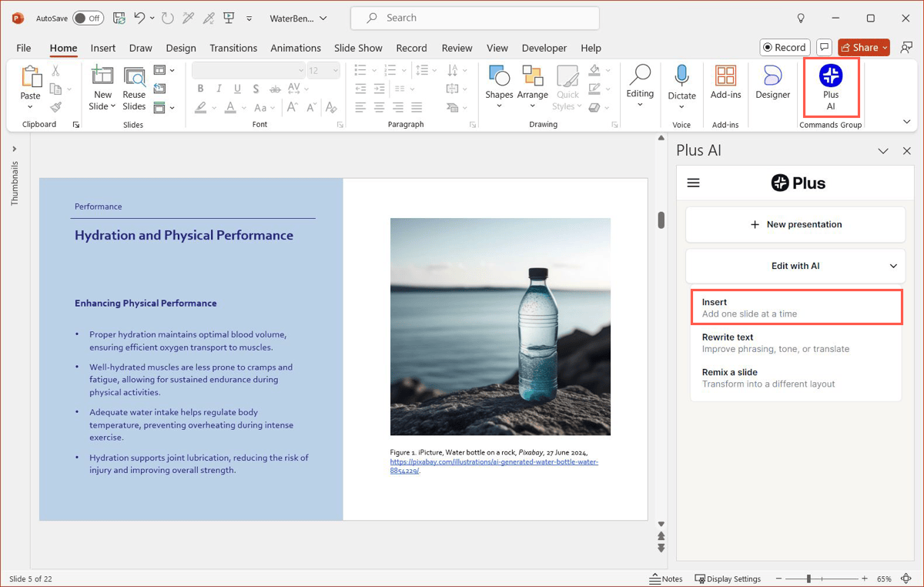Toggle the AutoSave switch
Image resolution: width=924 pixels, height=587 pixels.
coord(89,18)
